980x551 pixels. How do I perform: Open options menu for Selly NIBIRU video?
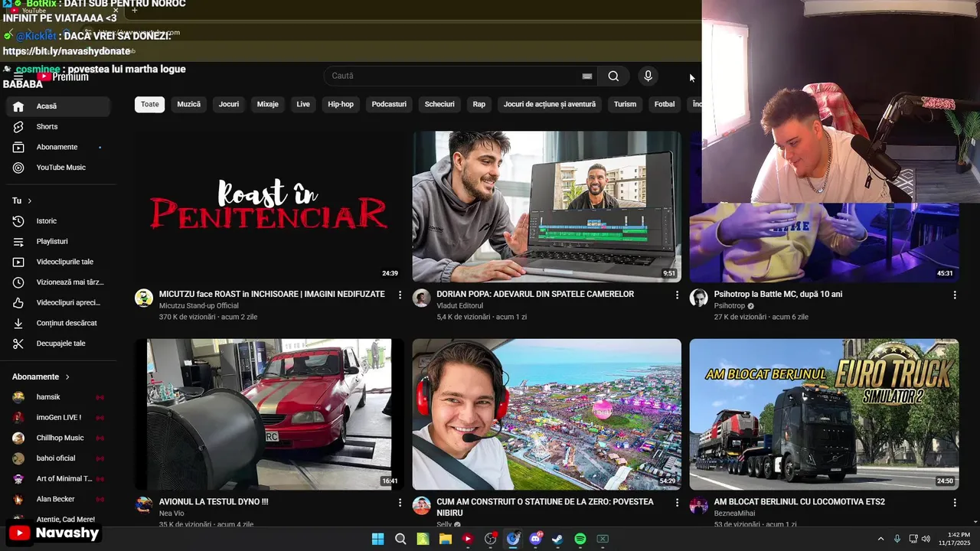[x=677, y=503]
